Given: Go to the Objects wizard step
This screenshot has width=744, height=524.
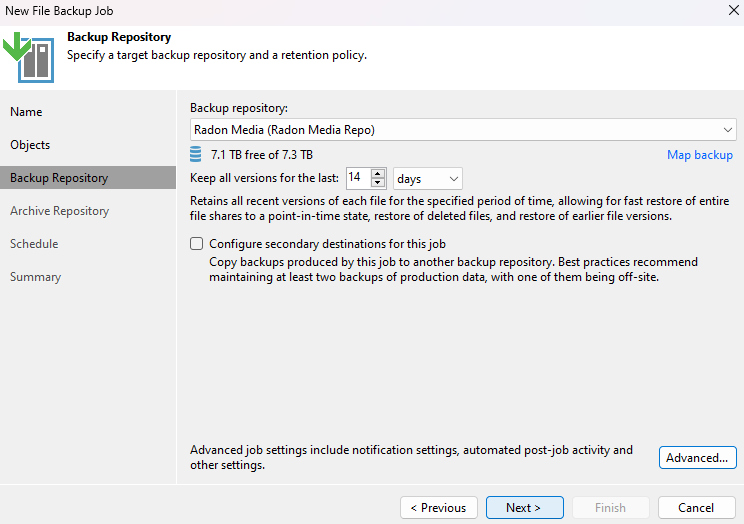Looking at the screenshot, I should point(30,145).
